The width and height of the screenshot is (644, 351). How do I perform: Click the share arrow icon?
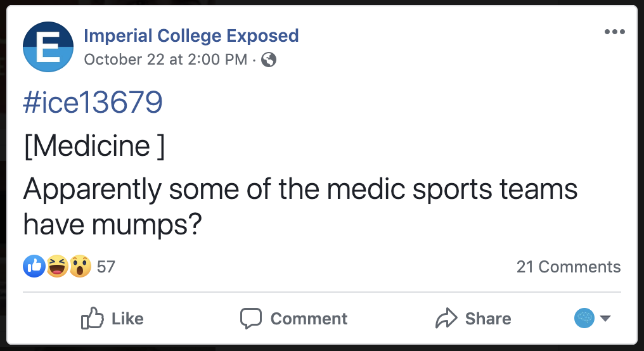tap(446, 318)
